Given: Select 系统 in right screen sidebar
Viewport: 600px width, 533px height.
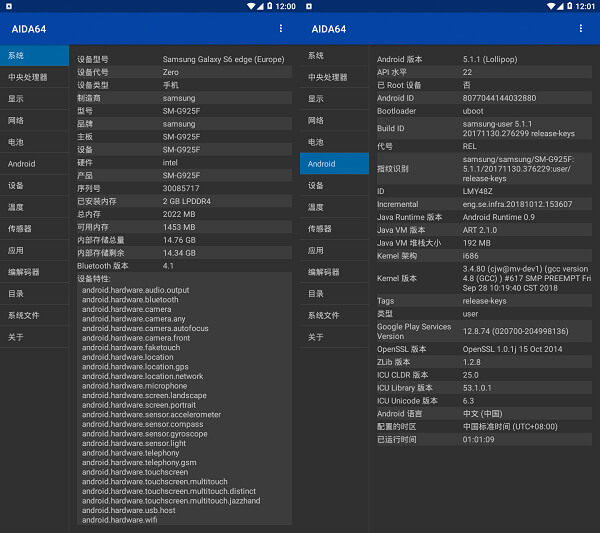Looking at the screenshot, I should (334, 55).
